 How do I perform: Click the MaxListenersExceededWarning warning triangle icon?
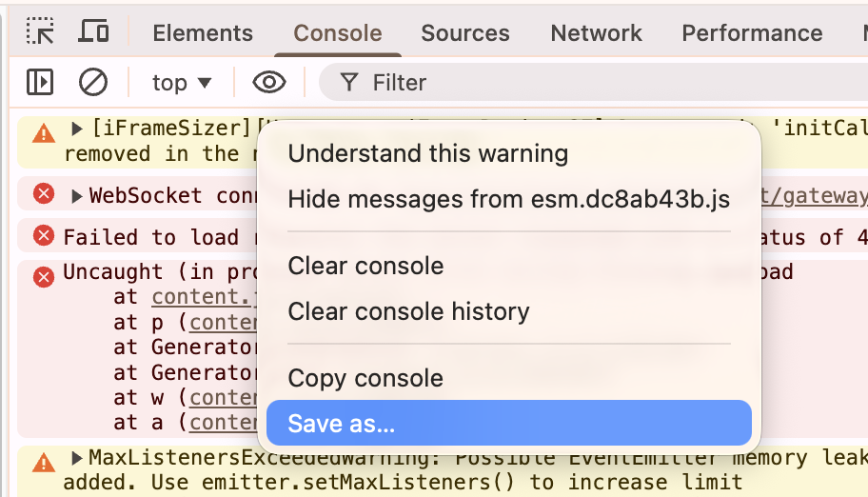point(44,463)
